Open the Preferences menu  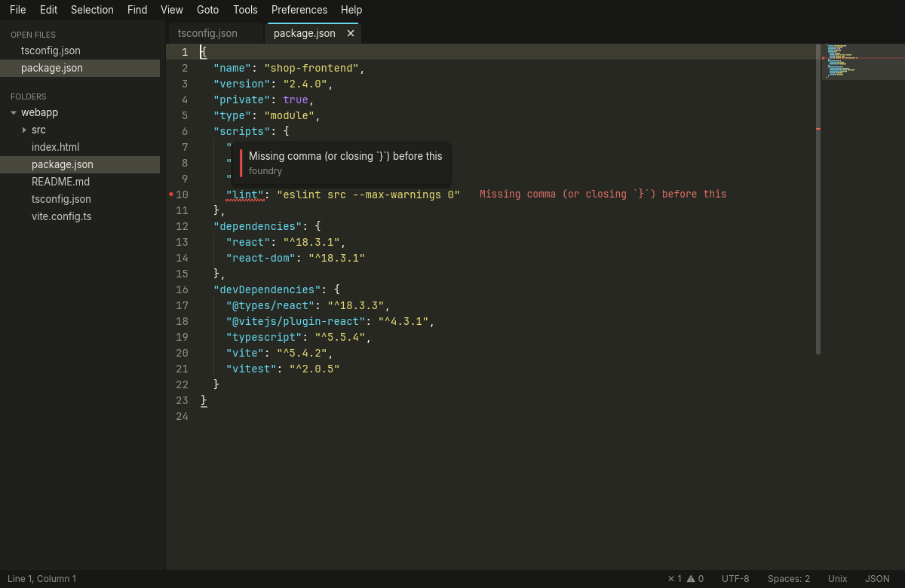pyautogui.click(x=299, y=10)
